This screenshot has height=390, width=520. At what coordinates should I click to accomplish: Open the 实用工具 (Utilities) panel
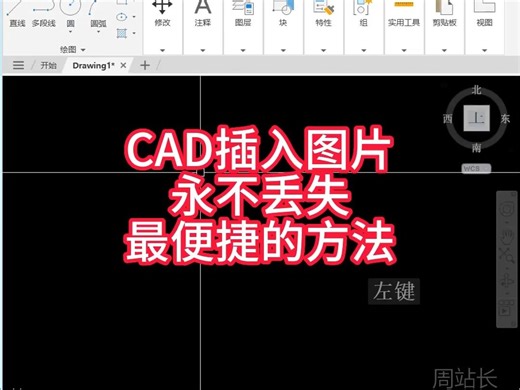[404, 13]
